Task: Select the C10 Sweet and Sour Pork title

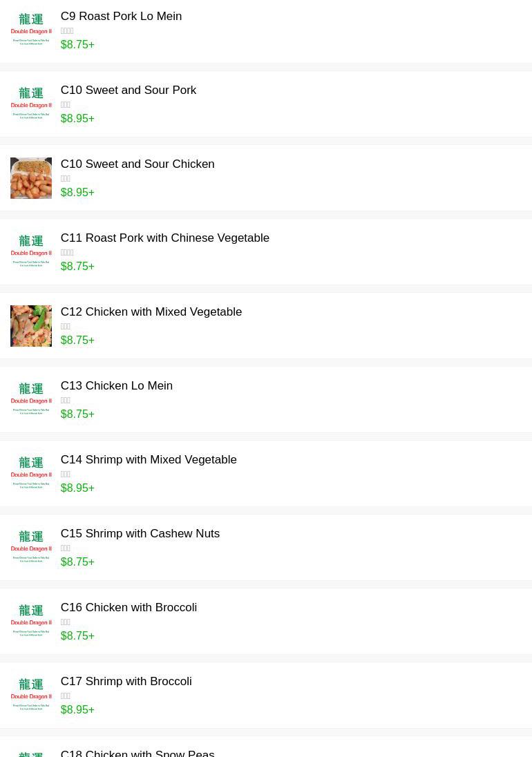Action: pyautogui.click(x=128, y=90)
